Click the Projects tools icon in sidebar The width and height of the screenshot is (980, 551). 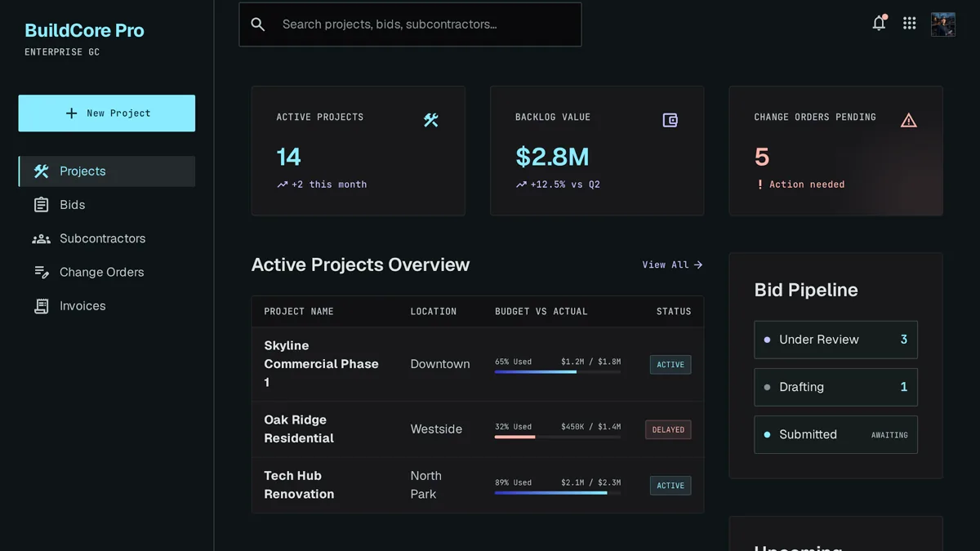click(41, 171)
